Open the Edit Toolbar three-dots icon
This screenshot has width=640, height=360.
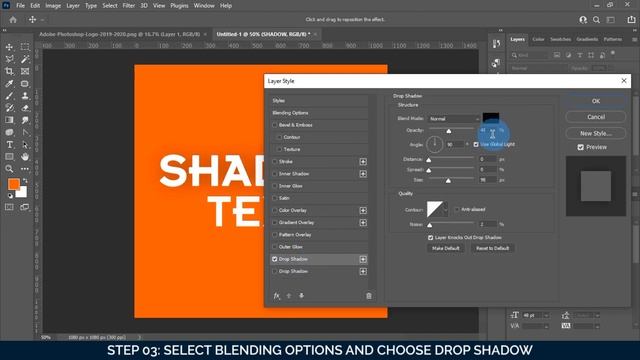pos(25,169)
